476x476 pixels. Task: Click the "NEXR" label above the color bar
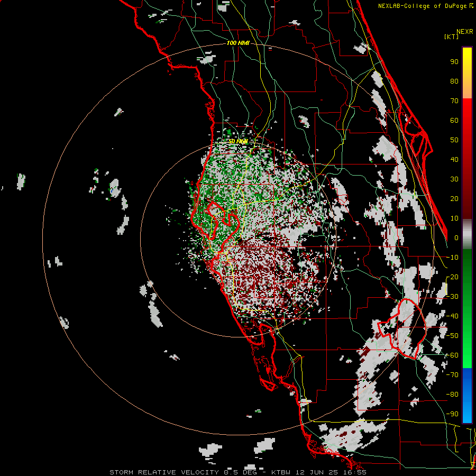(465, 32)
